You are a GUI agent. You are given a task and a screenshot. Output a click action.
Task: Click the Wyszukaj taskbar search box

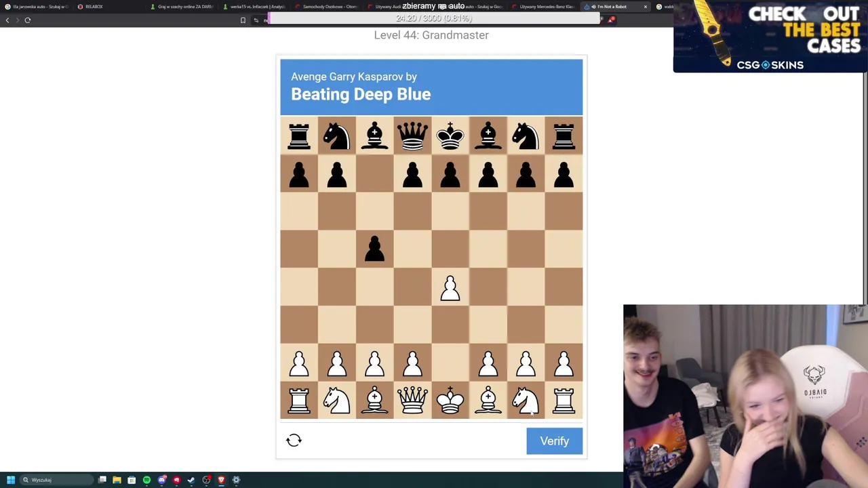pos(56,480)
